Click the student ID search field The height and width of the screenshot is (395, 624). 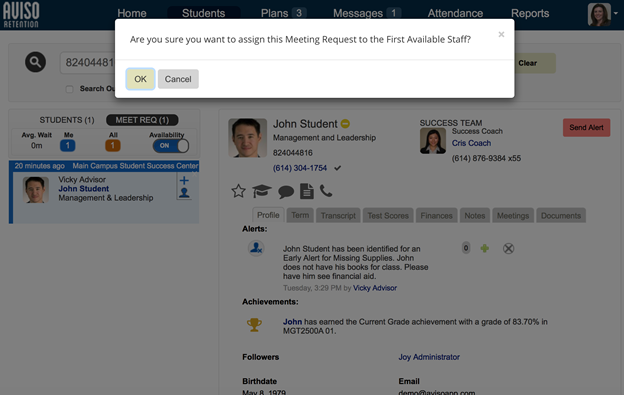pyautogui.click(x=88, y=63)
